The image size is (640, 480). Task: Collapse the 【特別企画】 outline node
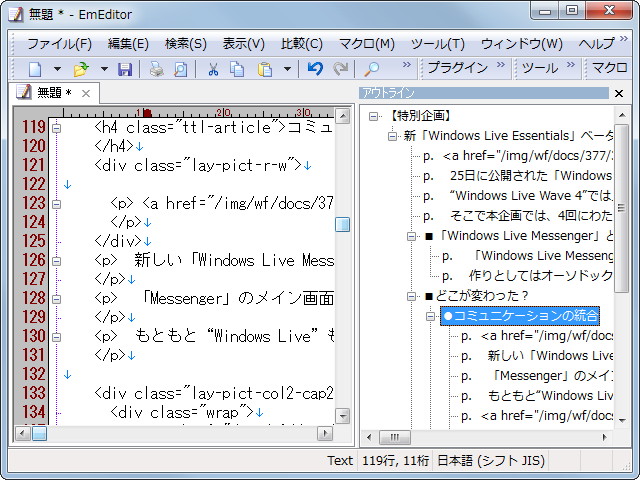coord(373,116)
